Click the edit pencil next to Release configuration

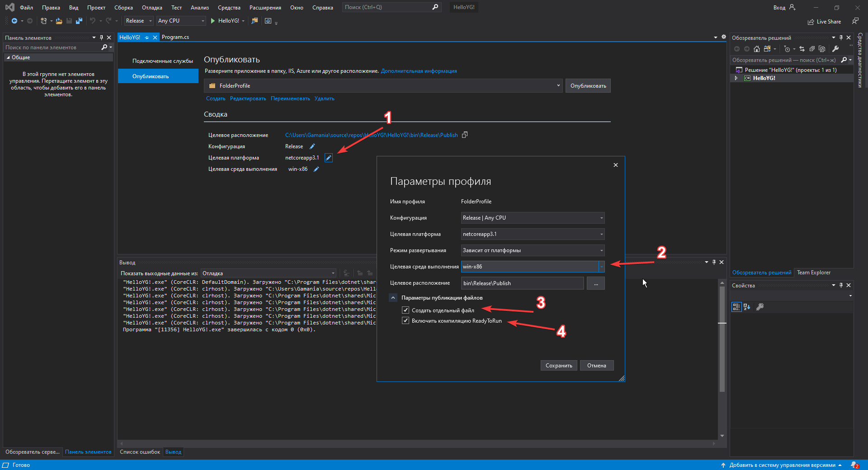click(x=312, y=146)
